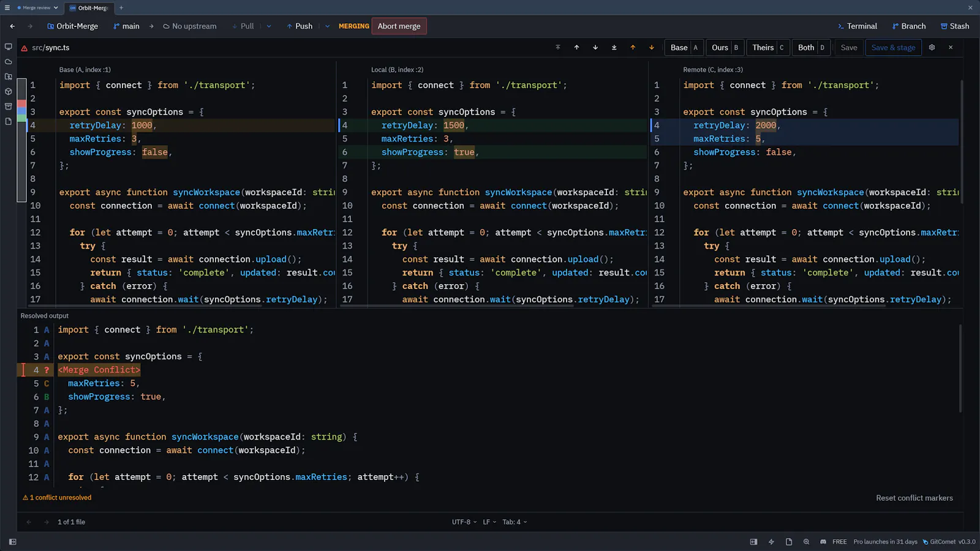This screenshot has width=980, height=551.
Task: Open the Orbit-Merge repository selector
Action: click(73, 26)
